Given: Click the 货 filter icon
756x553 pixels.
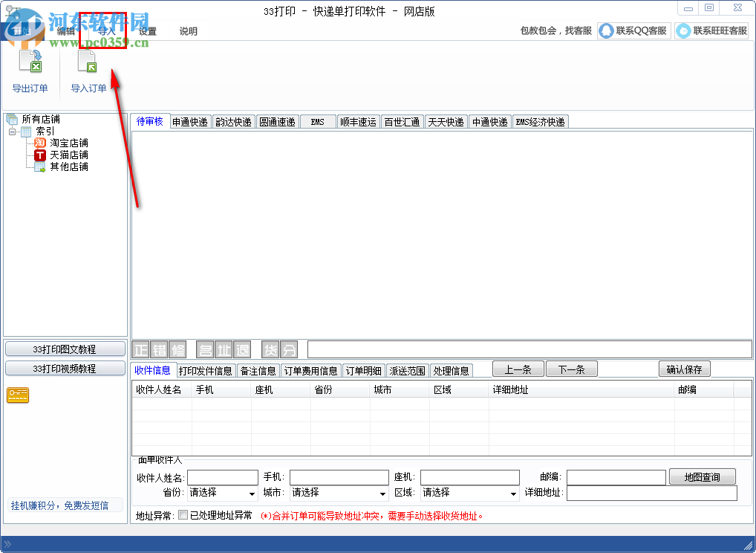Looking at the screenshot, I should [272, 349].
